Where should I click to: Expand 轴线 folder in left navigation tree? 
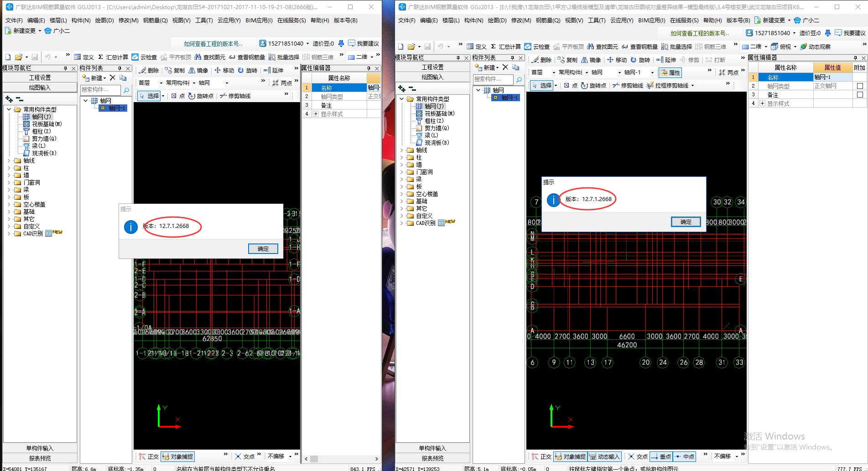pos(9,160)
